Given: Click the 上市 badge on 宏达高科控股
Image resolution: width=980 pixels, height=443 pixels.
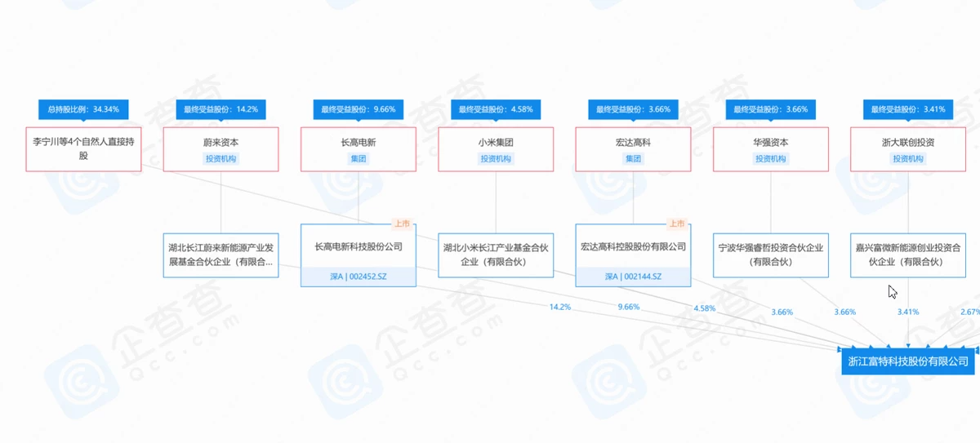Looking at the screenshot, I should 676,224.
